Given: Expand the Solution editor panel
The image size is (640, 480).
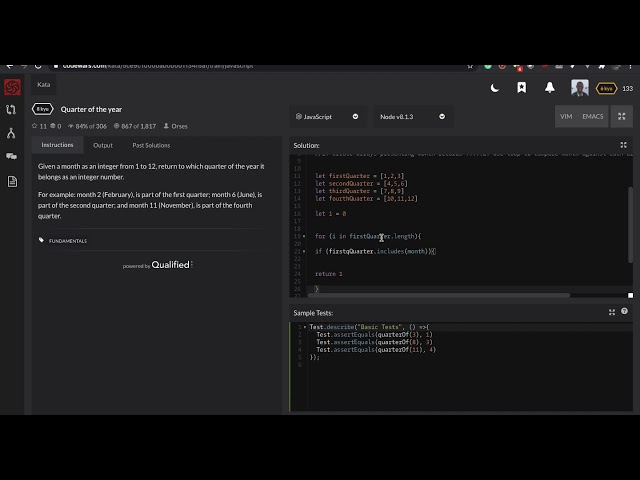Looking at the screenshot, I should (623, 145).
